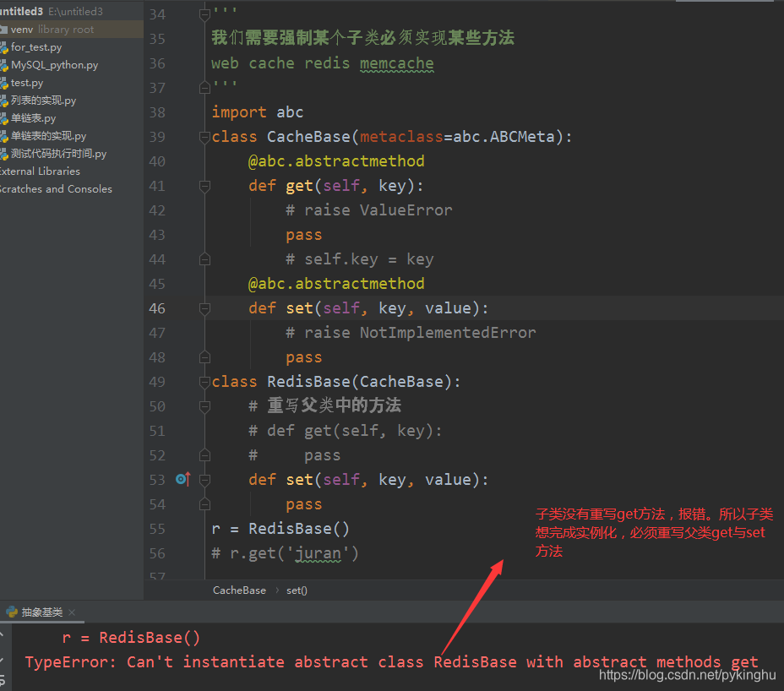Toggle docstring fold end at line 37
Screen dimensions: 784x691
[x=204, y=89]
